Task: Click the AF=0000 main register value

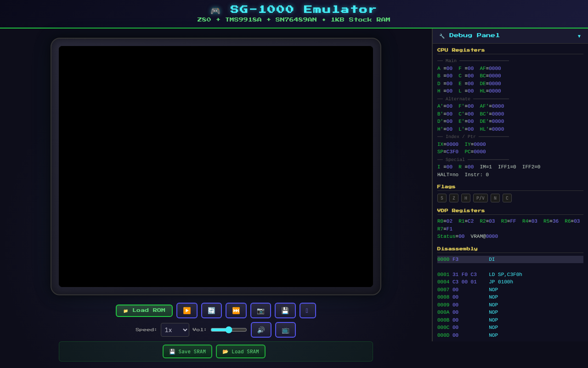Action: point(491,69)
